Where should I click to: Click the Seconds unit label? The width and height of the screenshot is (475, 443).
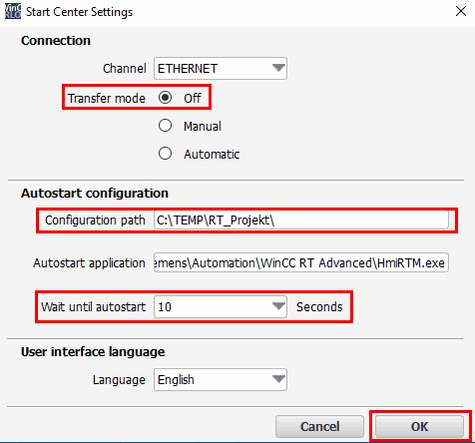pos(319,307)
